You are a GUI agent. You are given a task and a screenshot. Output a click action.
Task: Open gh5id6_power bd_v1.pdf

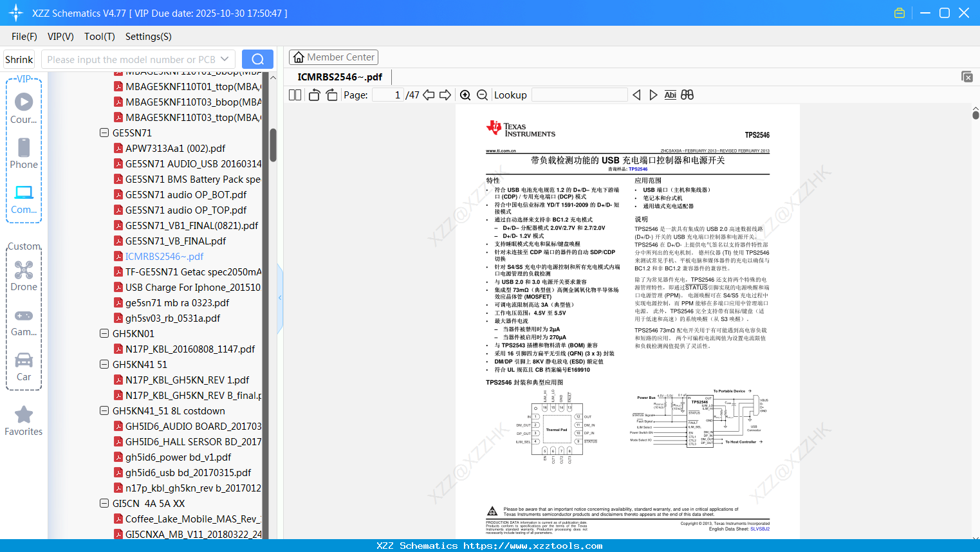(178, 457)
